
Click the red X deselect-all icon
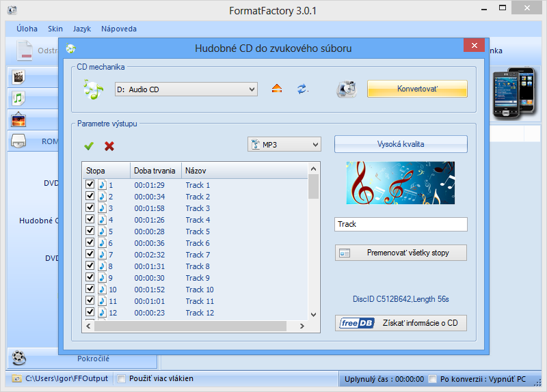[x=109, y=146]
